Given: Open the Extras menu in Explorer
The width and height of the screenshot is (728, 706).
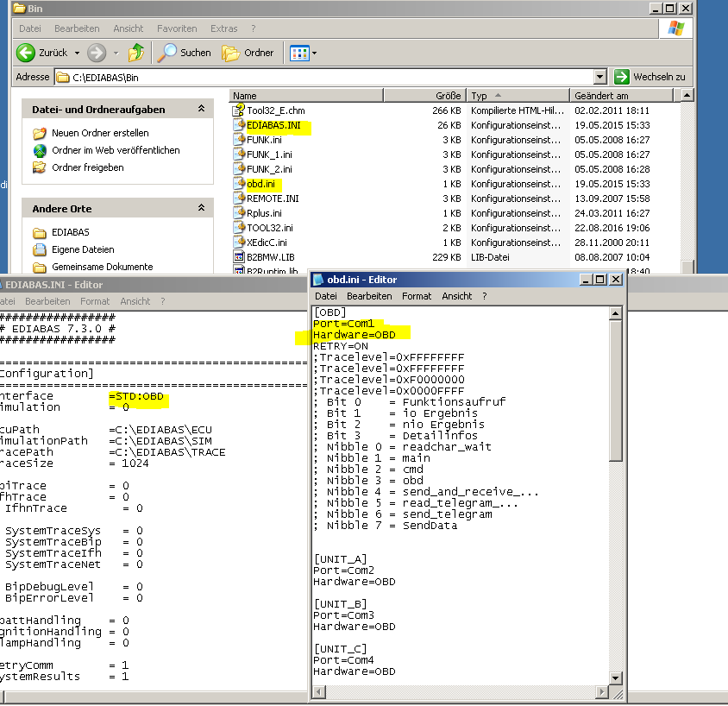Looking at the screenshot, I should [223, 28].
